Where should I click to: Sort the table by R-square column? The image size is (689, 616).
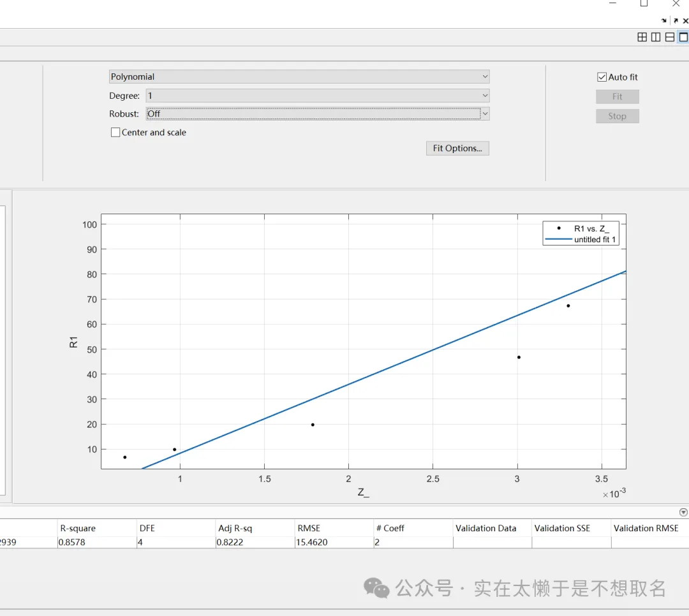point(96,528)
